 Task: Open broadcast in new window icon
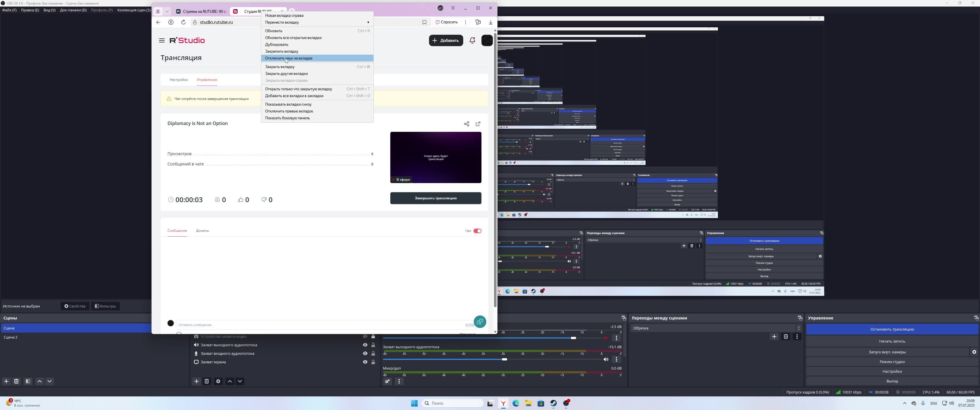478,124
